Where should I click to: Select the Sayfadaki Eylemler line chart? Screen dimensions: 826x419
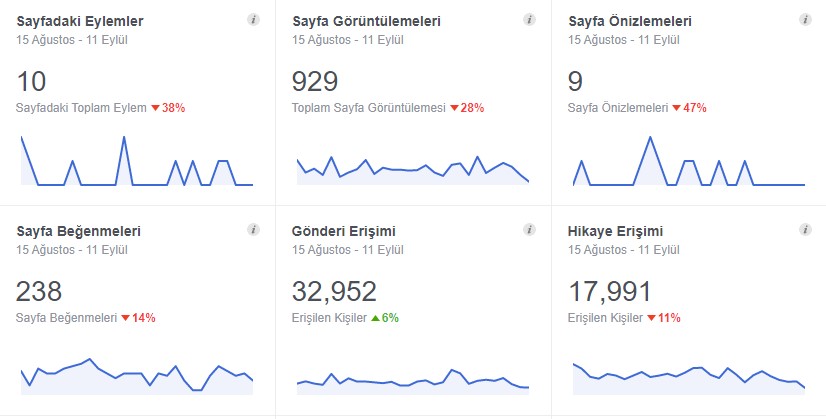137,161
